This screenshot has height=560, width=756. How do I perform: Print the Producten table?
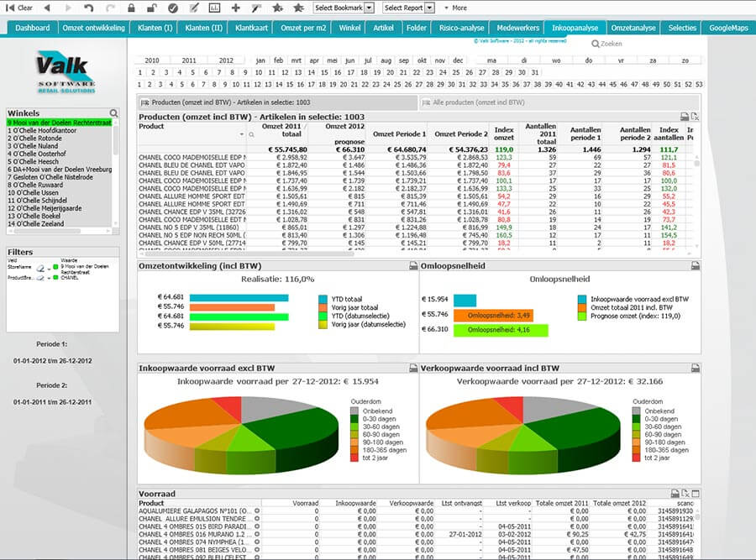pyautogui.click(x=685, y=117)
